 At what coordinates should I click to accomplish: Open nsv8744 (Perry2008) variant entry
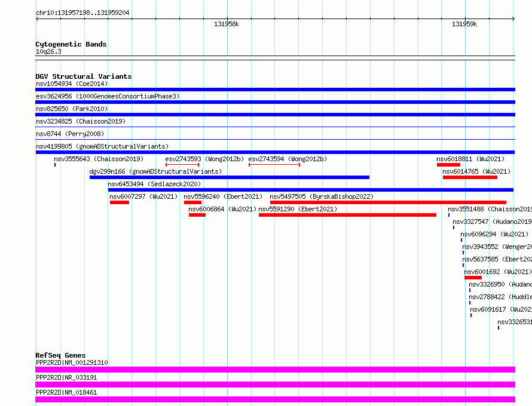70,134
